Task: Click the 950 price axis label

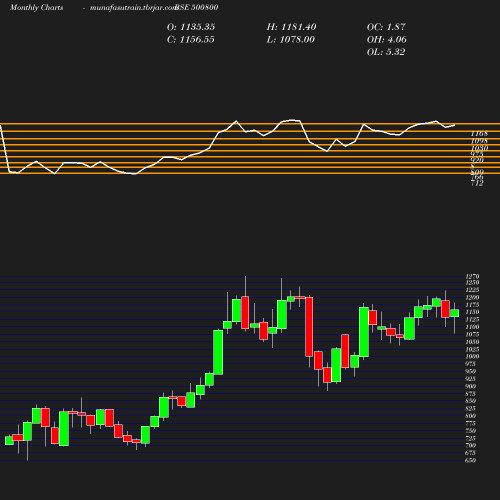Action: click(x=471, y=371)
